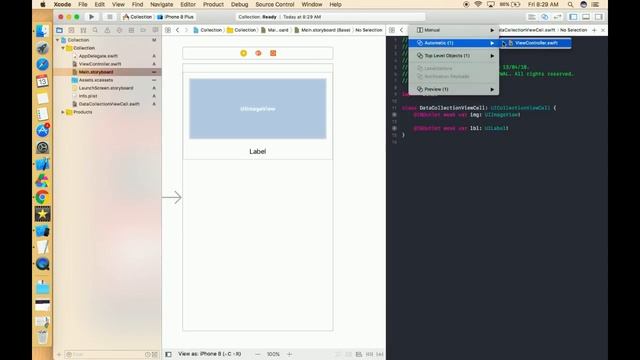Image resolution: width=640 pixels, height=360 pixels.
Task: Choose ViewController.swift in the submenu
Action: point(536,43)
